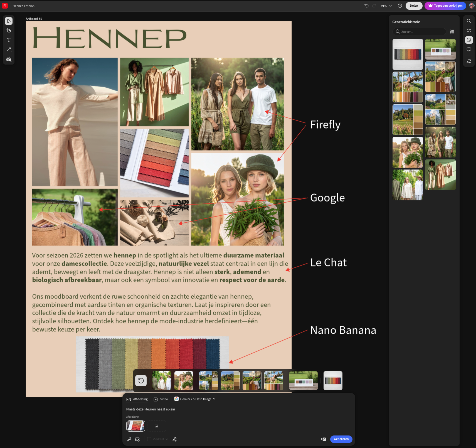Click the eyedropper icon in prompt bar

coord(129,439)
